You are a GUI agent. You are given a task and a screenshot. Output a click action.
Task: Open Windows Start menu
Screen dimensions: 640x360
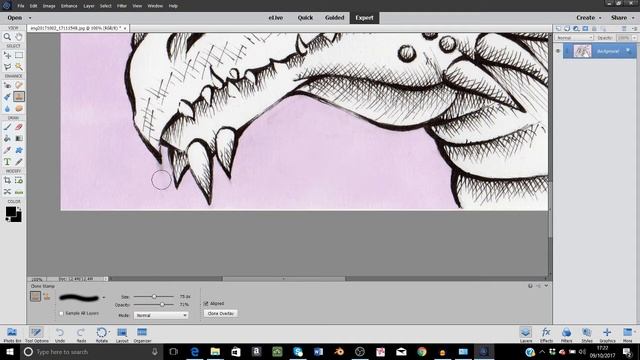(x=9, y=352)
